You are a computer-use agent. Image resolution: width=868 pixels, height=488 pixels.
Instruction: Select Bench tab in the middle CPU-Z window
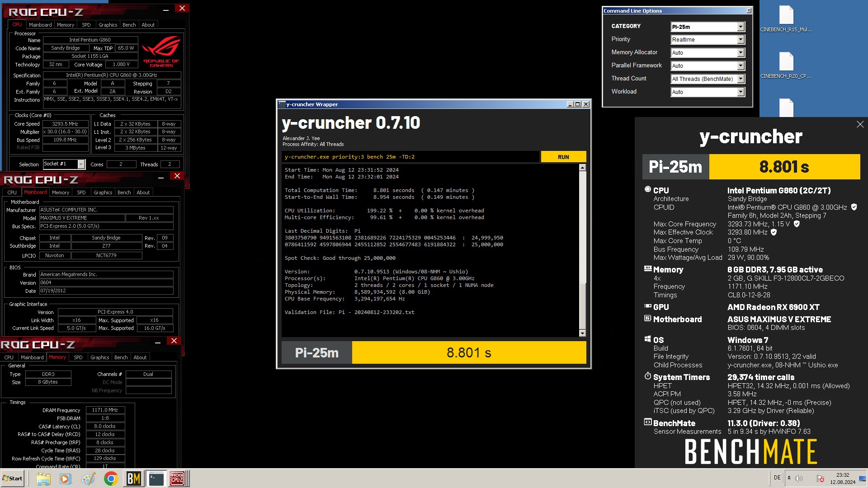(124, 192)
